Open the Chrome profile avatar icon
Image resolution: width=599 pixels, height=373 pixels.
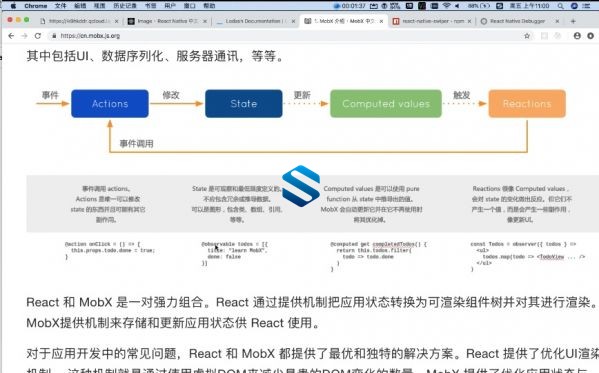tap(577, 36)
